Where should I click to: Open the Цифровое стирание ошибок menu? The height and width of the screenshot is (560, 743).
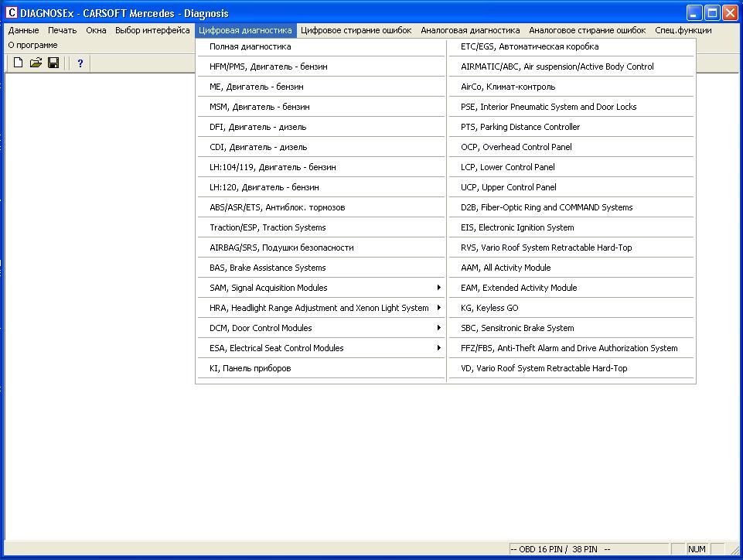click(x=356, y=30)
